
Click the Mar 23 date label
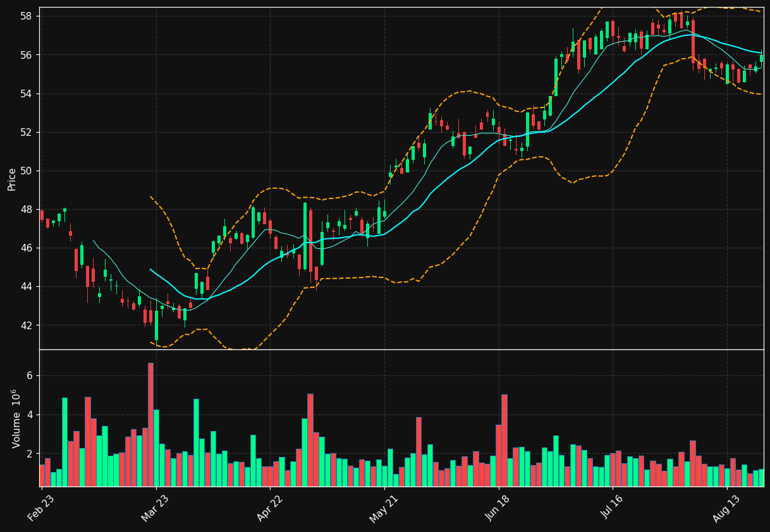click(156, 507)
